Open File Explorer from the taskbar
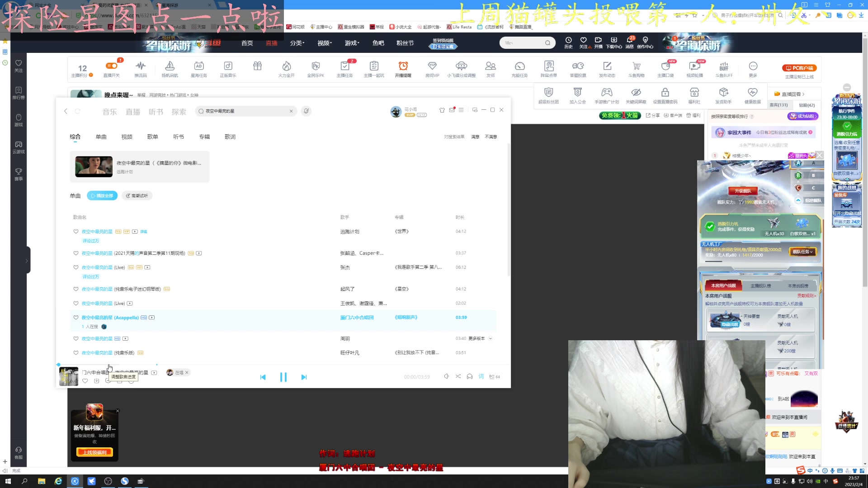This screenshot has width=868, height=488. [x=42, y=481]
